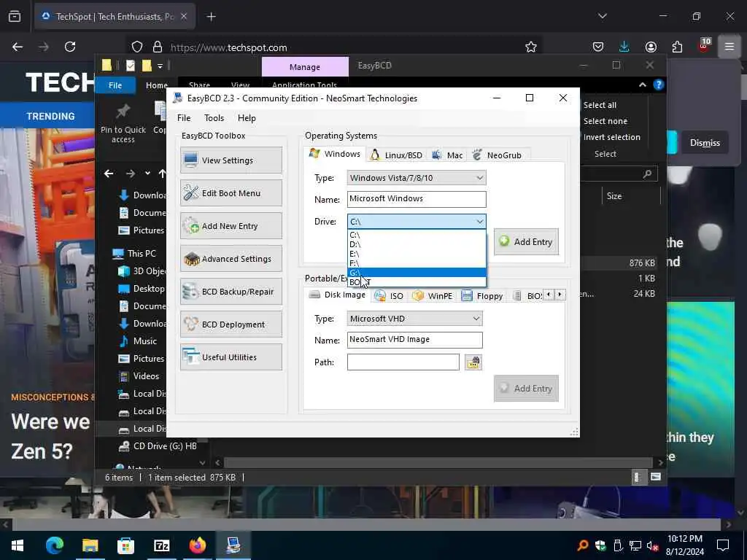The height and width of the screenshot is (560, 747).
Task: Open Home tab in File Explorer ribbon
Action: pos(156,86)
